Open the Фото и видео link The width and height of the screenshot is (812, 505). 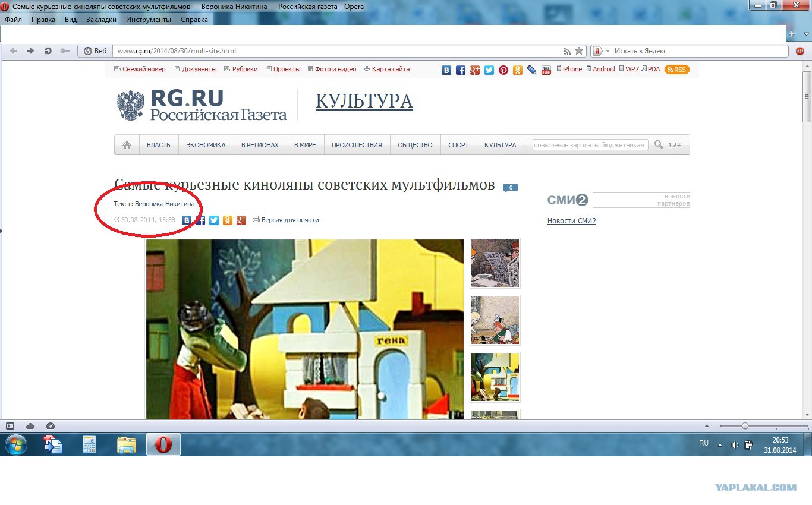pos(336,70)
